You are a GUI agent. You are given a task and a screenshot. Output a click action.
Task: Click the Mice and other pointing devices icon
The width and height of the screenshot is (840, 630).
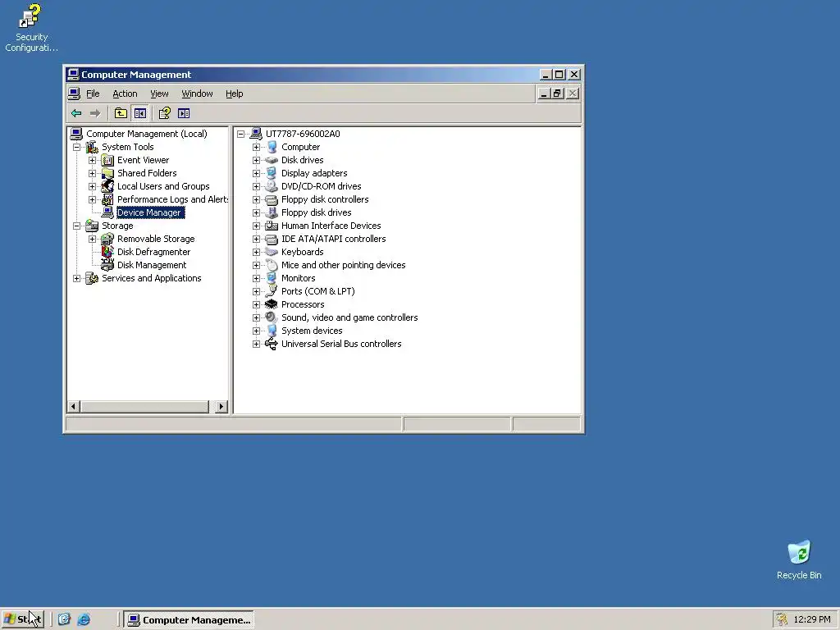point(272,265)
